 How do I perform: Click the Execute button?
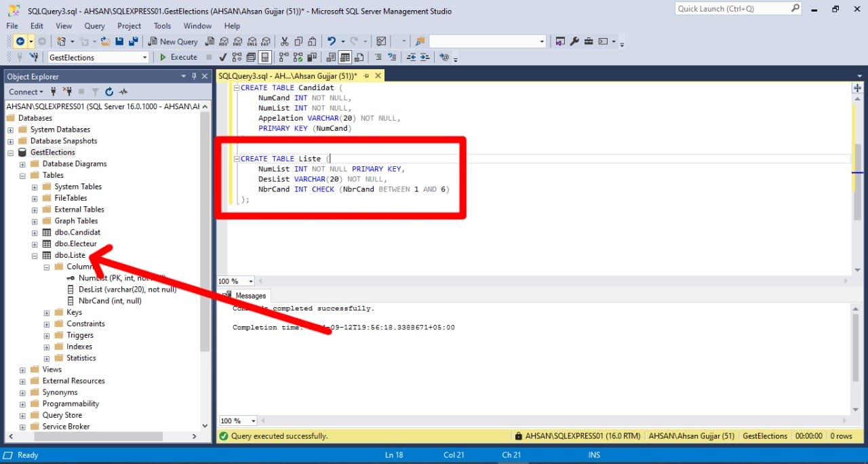click(x=178, y=57)
